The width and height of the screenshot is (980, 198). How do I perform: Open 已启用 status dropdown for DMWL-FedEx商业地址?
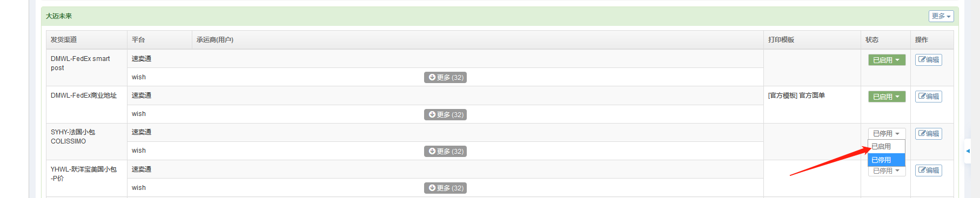click(887, 97)
